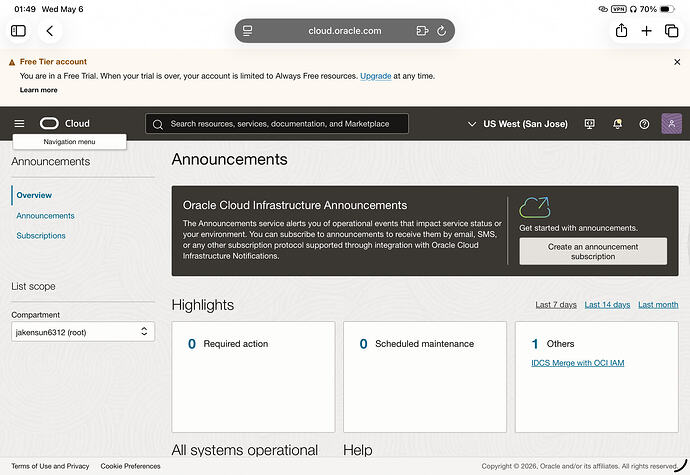Open the Cloud Shell developer tools icon

pyautogui.click(x=590, y=124)
